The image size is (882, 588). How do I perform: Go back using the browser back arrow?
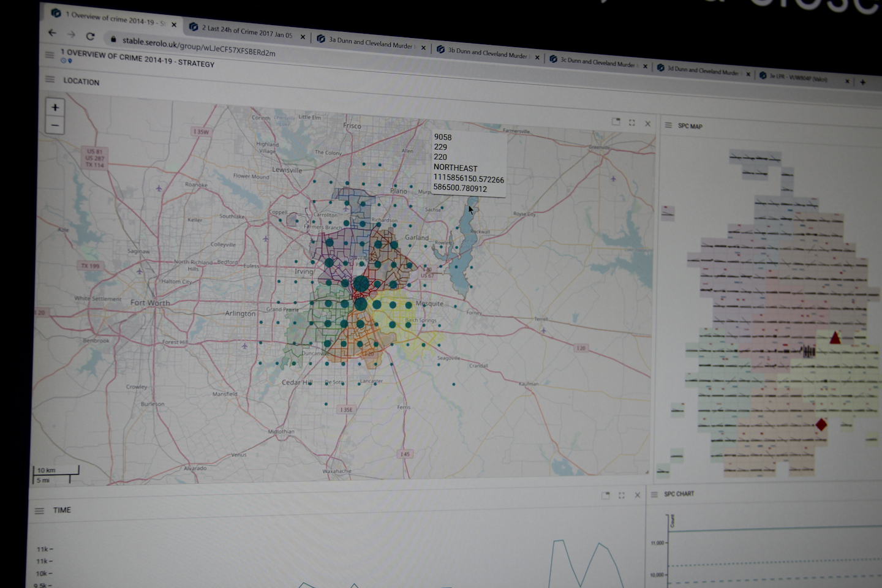[52, 32]
